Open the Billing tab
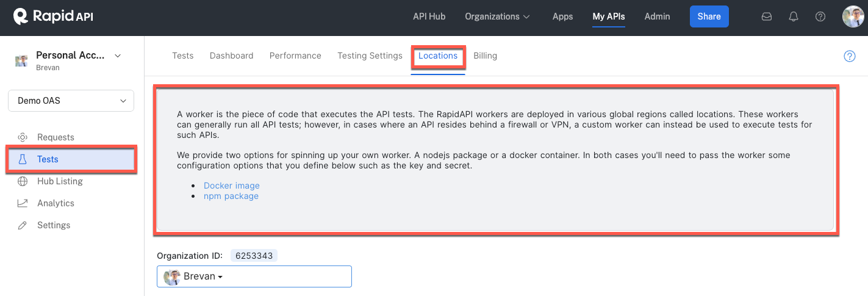This screenshot has height=296, width=868. [486, 56]
